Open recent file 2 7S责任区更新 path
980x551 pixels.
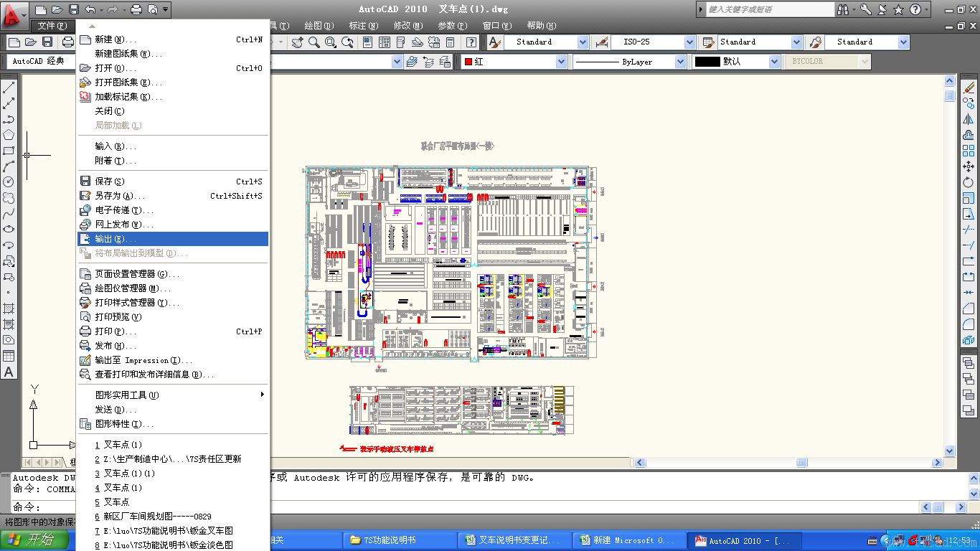(x=172, y=459)
